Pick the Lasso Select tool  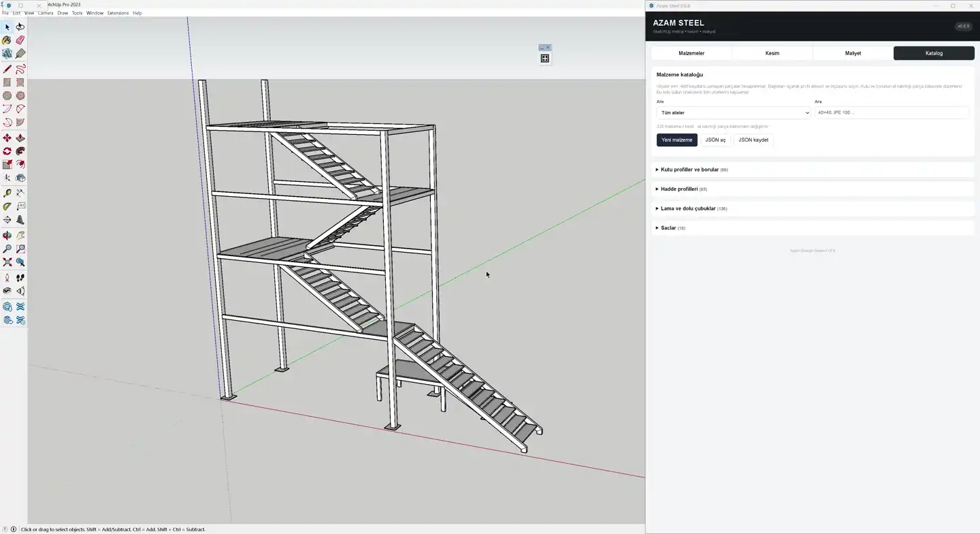point(20,27)
